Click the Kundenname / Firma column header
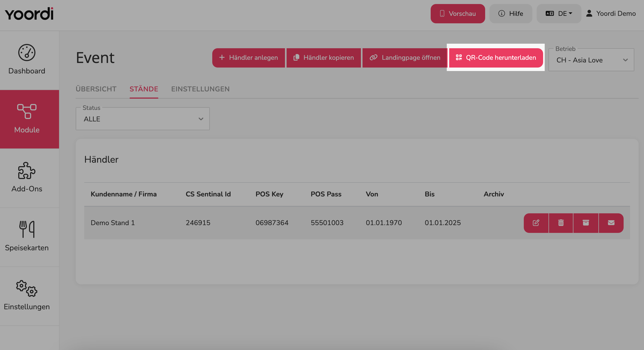The image size is (644, 350). pos(124,194)
